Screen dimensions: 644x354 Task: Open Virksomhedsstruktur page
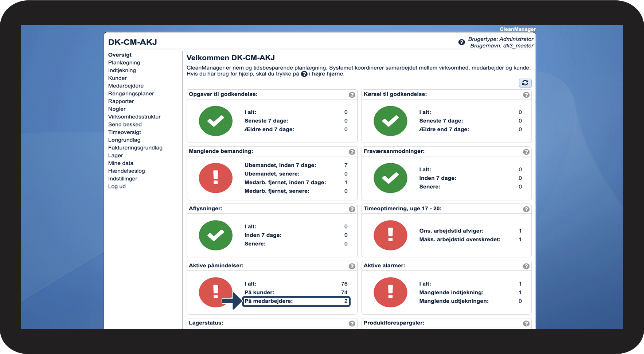pyautogui.click(x=134, y=117)
